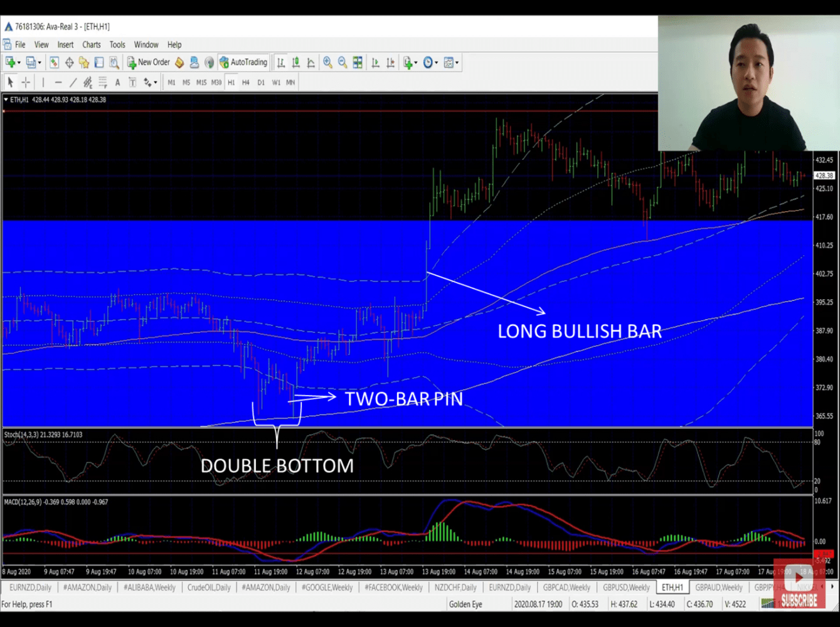
Task: Switch to the #ALIBABA,Weekly chart tab
Action: 149,587
